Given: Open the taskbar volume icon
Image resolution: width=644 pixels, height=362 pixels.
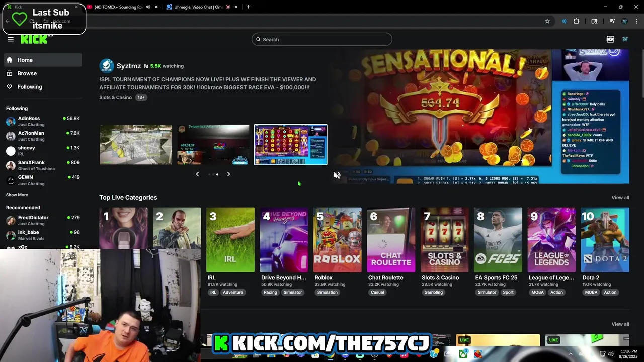Looking at the screenshot, I should (x=610, y=354).
